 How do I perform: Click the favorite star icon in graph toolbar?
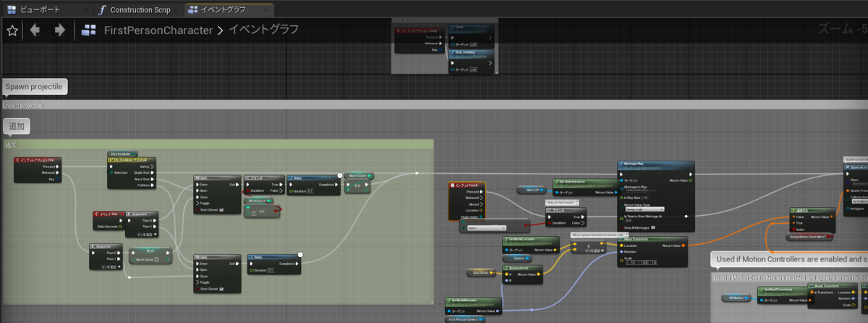coord(12,30)
